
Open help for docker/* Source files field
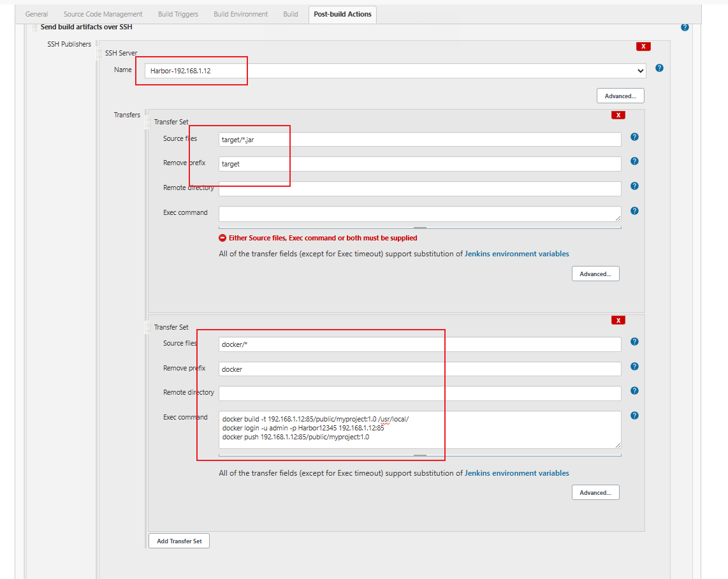pyautogui.click(x=634, y=342)
